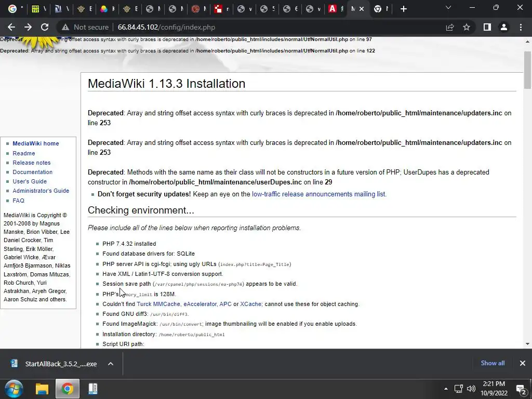Viewport: 532px width, 399px height.
Task: Open the MediaWiki home link
Action: point(36,143)
